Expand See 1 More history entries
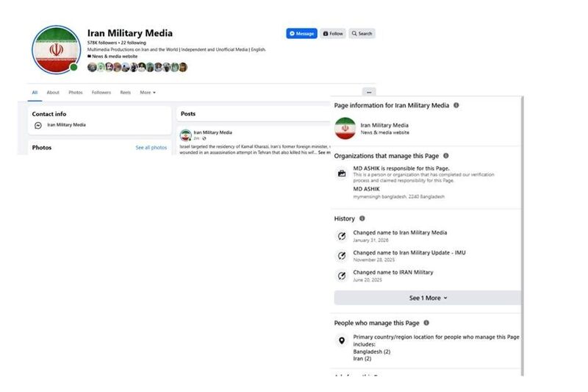This screenshot has height=392, width=588. [428, 298]
